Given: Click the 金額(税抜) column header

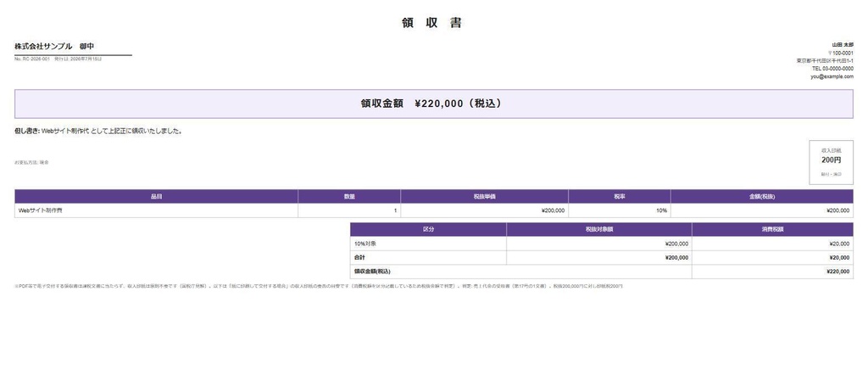Looking at the screenshot, I should (762, 197).
